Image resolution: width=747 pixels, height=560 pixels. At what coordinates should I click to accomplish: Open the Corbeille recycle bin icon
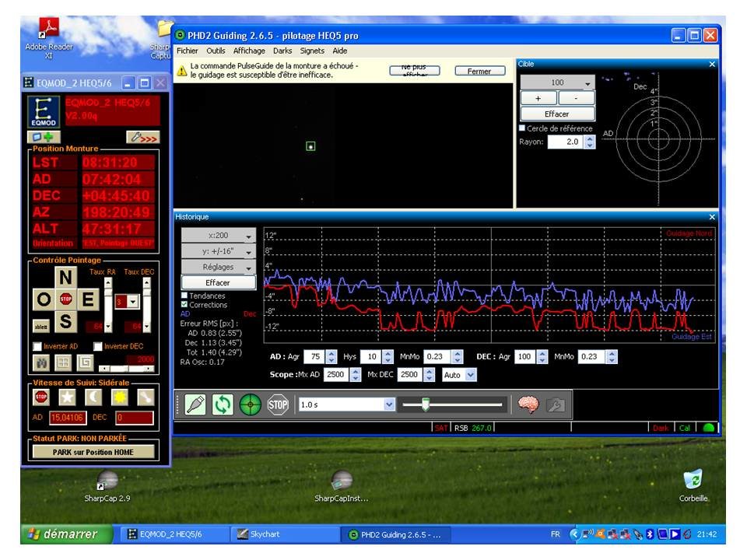[x=693, y=487]
